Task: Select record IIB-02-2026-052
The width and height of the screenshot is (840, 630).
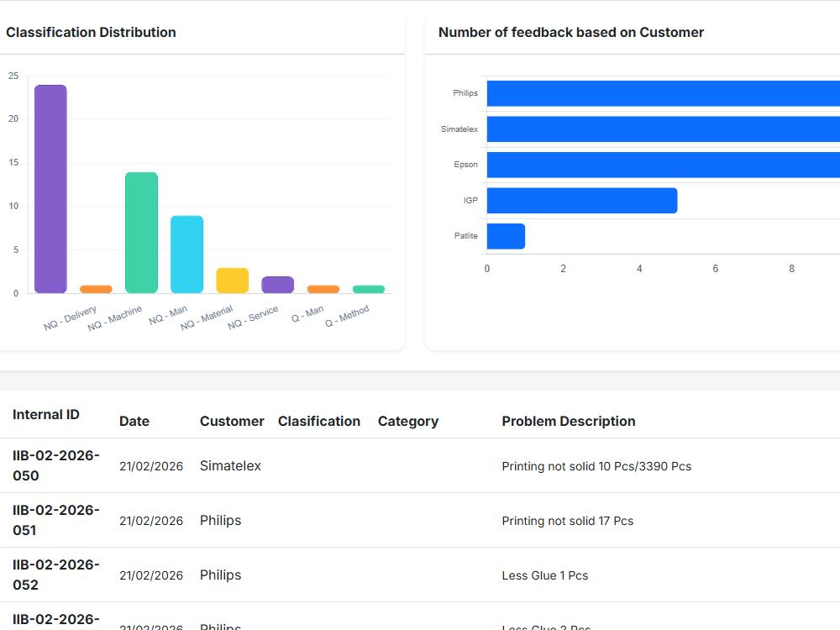Action: [56, 575]
